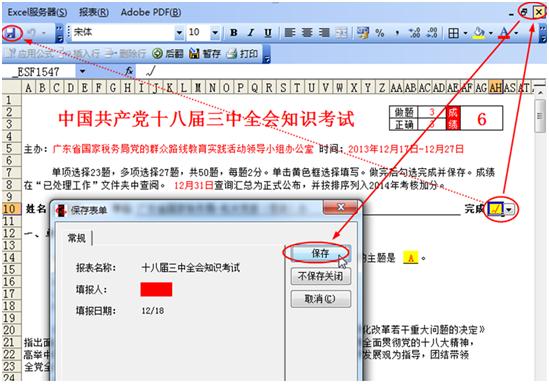Viewport: 549px width, 385px height.
Task: Apply Comma style format
Action: point(397,33)
